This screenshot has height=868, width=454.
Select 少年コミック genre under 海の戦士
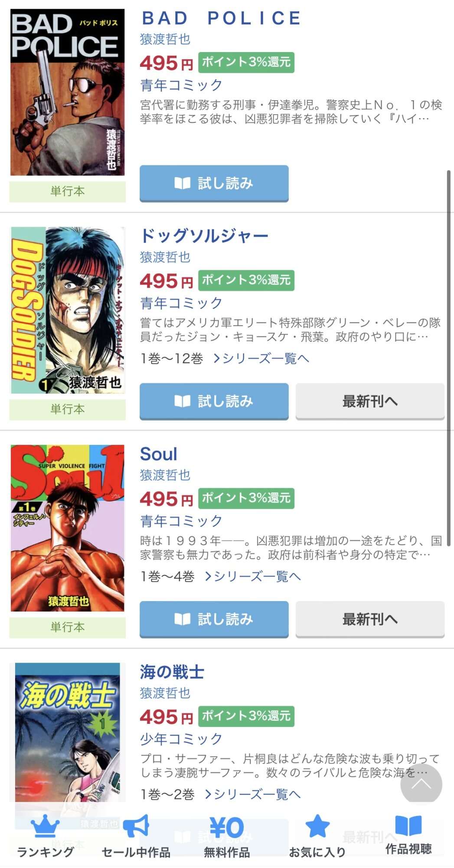pos(181,738)
